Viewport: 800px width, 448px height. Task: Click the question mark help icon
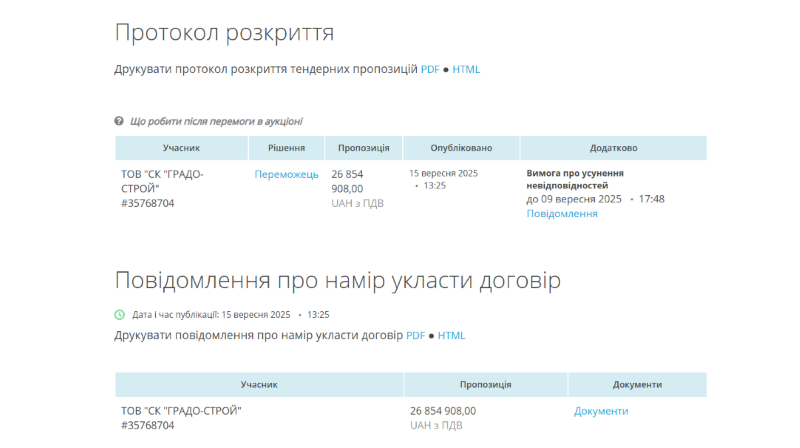click(119, 122)
